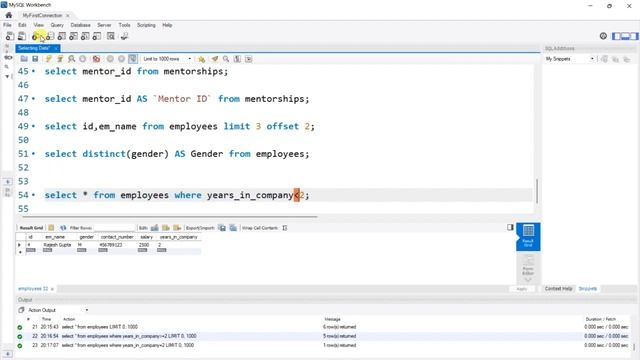Open the Edit menu
Viewport: 640px width, 360px height.
pos(22,25)
